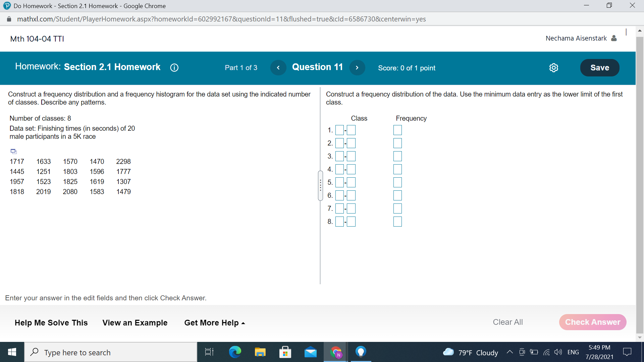The image size is (644, 362).
Task: Click the first class lower limit input field
Action: pyautogui.click(x=339, y=129)
